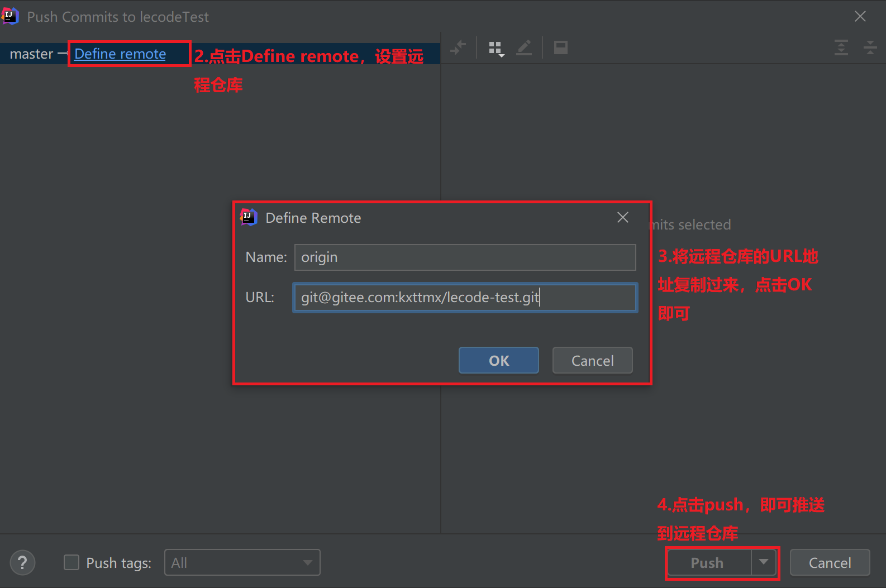The image size is (886, 588).
Task: Open the Push tags All dropdown
Action: (242, 563)
